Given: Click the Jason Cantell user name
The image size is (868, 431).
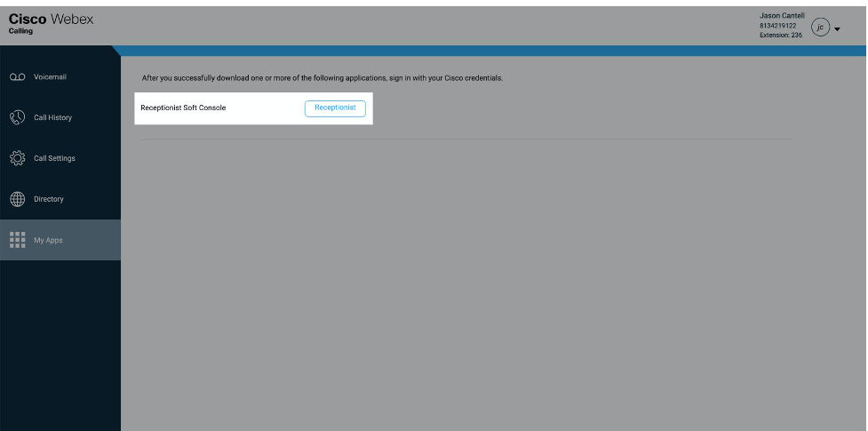Looking at the screenshot, I should point(782,15).
